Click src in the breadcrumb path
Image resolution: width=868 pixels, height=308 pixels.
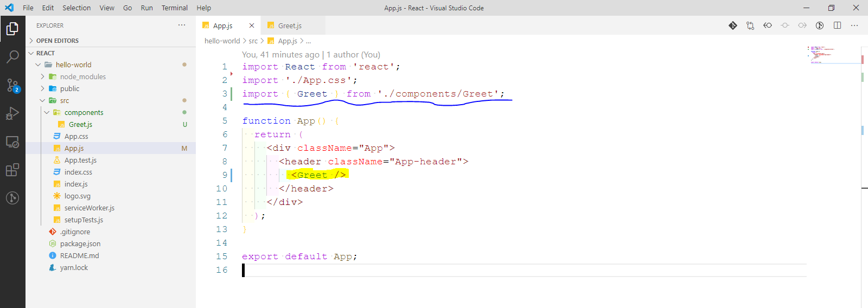253,41
